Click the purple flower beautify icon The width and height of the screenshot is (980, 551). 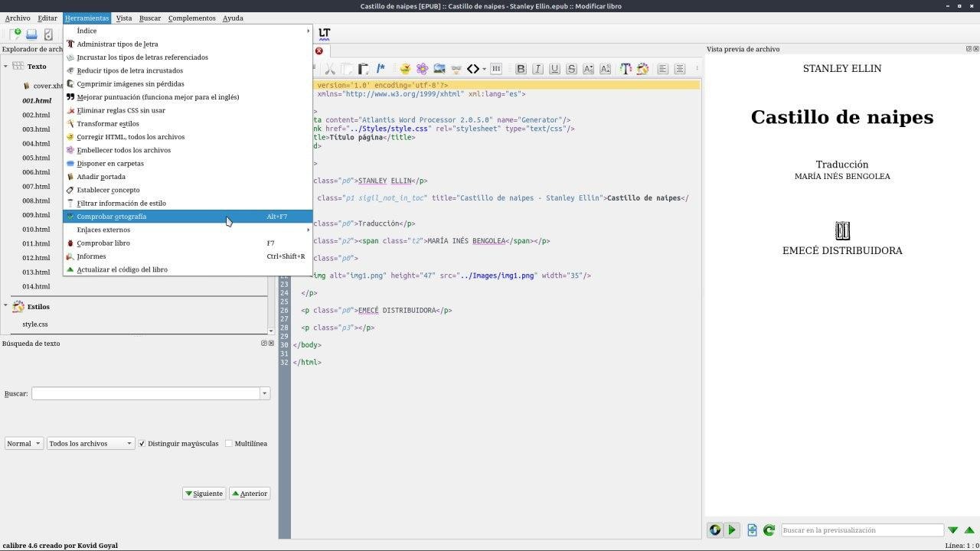click(x=422, y=69)
